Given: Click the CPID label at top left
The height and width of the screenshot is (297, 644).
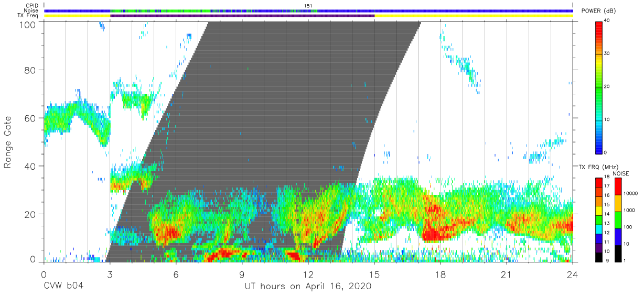Looking at the screenshot, I should 32,6.
